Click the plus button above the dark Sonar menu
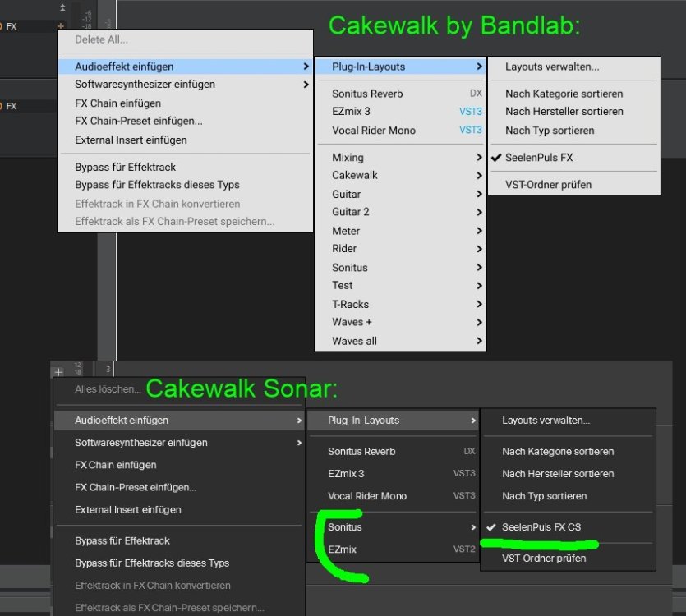The width and height of the screenshot is (686, 616). (58, 372)
